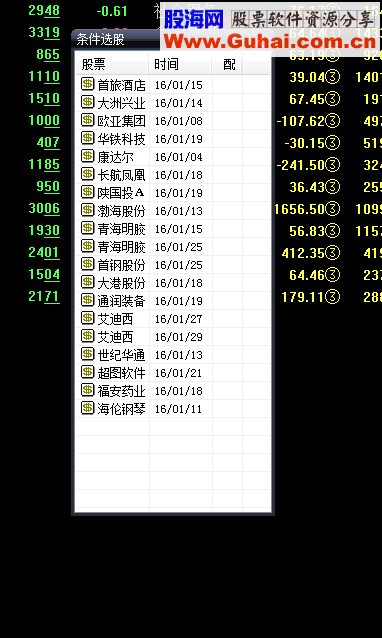
Task: Select the stock name 首旅酒店
Action: (121, 85)
